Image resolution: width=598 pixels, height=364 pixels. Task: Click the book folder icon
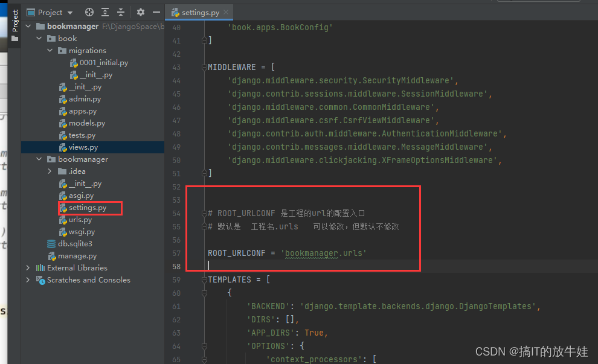[51, 39]
